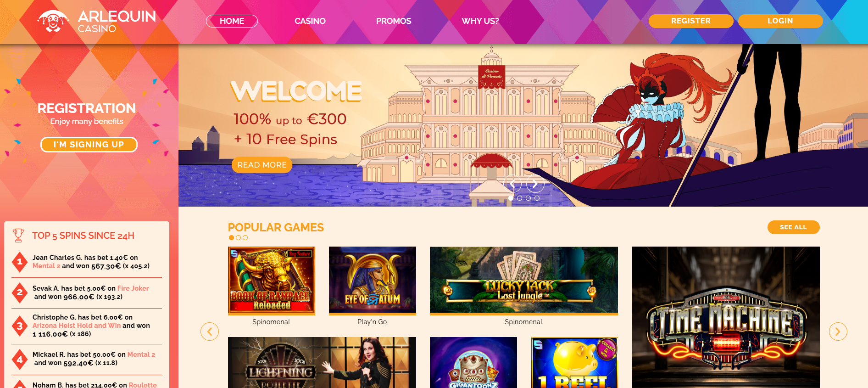Screen dimensions: 868x388
Task: Open the Promos menu item
Action: (x=394, y=21)
